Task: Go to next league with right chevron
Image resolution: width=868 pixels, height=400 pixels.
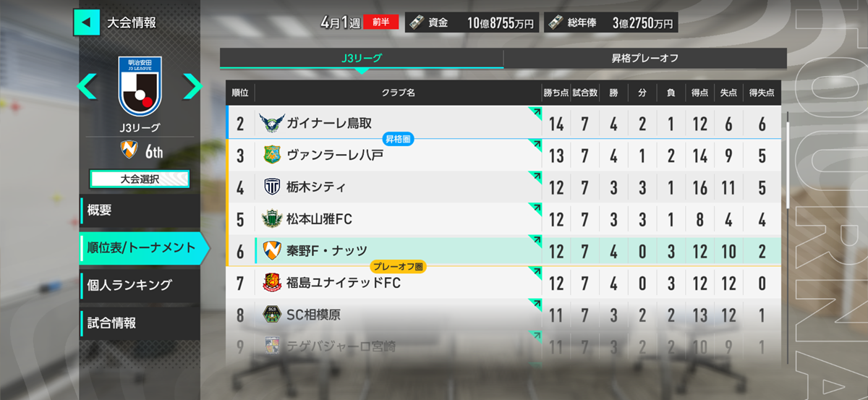Action: [192, 87]
